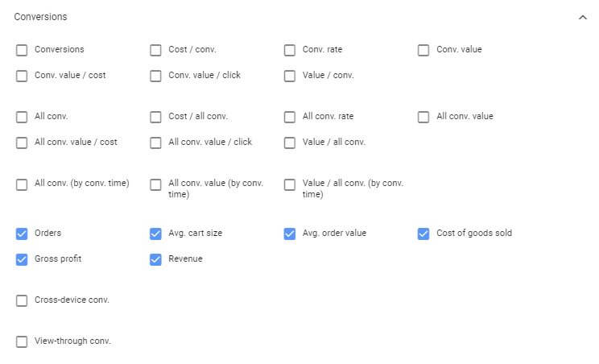Check the Cost / all conv. box
This screenshot has width=599, height=364.
pos(155,117)
